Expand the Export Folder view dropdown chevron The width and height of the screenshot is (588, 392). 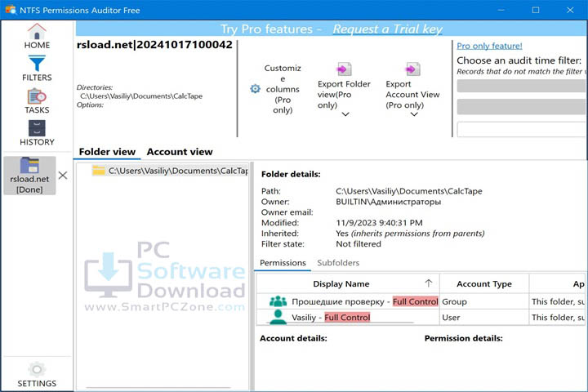pos(345,114)
